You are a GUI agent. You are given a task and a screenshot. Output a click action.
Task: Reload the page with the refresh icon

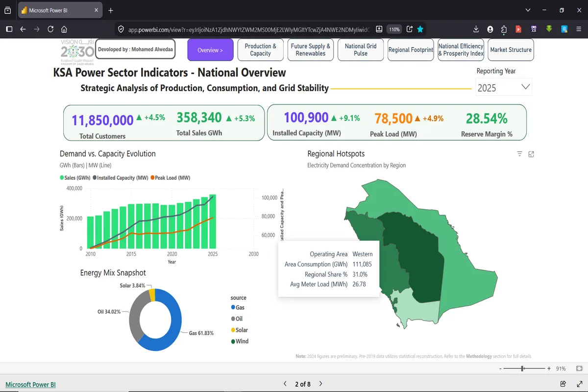tap(50, 29)
